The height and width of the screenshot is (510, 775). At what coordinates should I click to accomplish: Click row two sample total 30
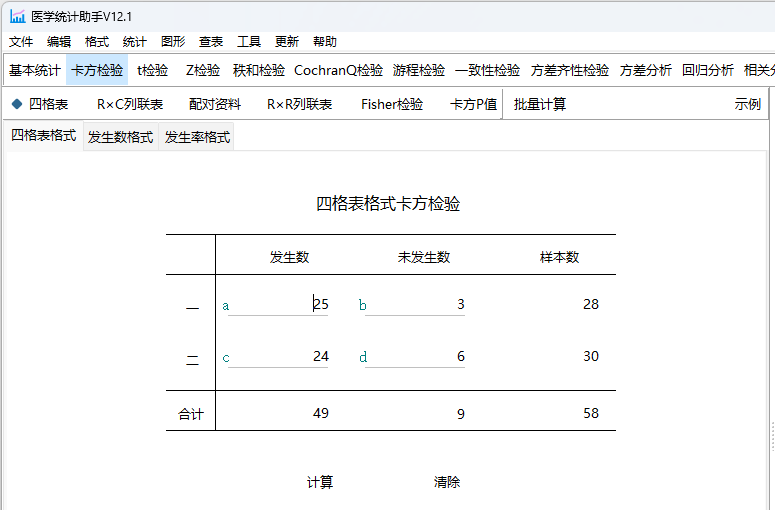coord(591,356)
